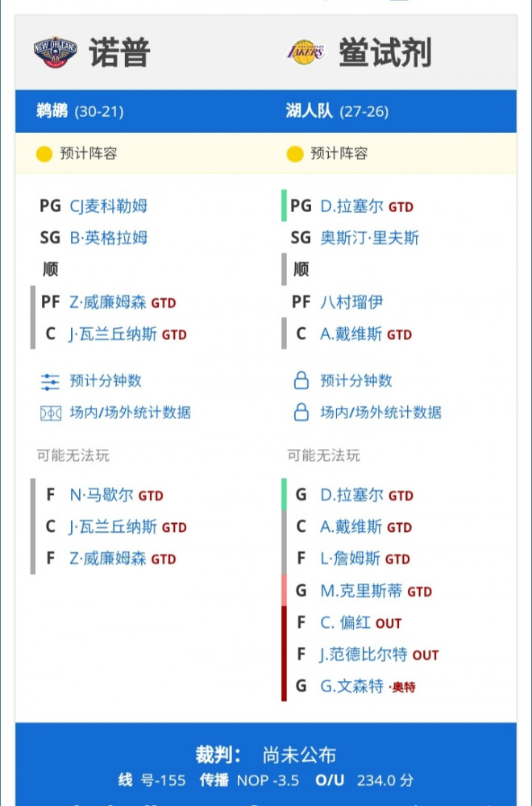Open the Pelicans 预计分钟数 sliders icon
This screenshot has height=806, width=532.
click(x=50, y=381)
